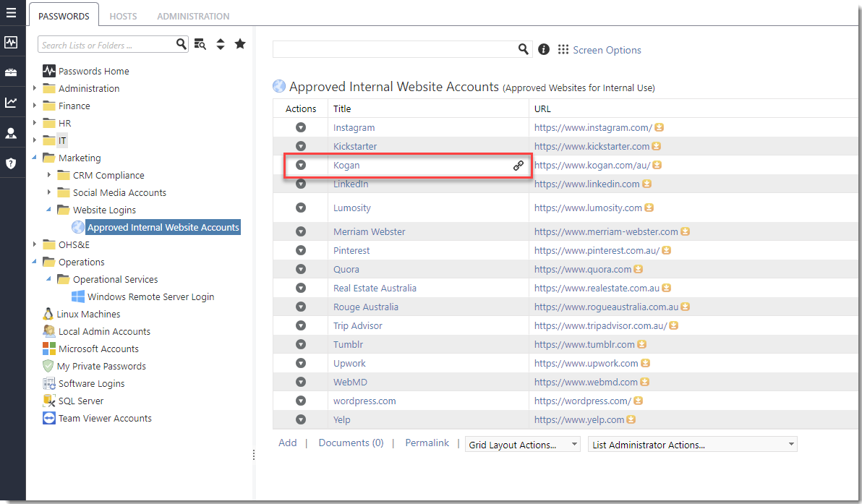Image resolution: width=862 pixels, height=504 pixels.
Task: Open the LinkedIn password entry
Action: (x=351, y=184)
